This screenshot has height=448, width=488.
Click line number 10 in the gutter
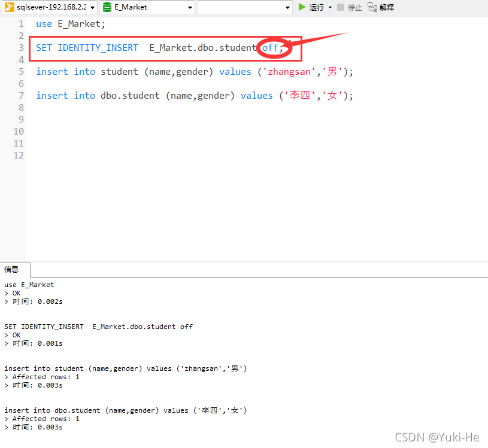tap(19, 132)
